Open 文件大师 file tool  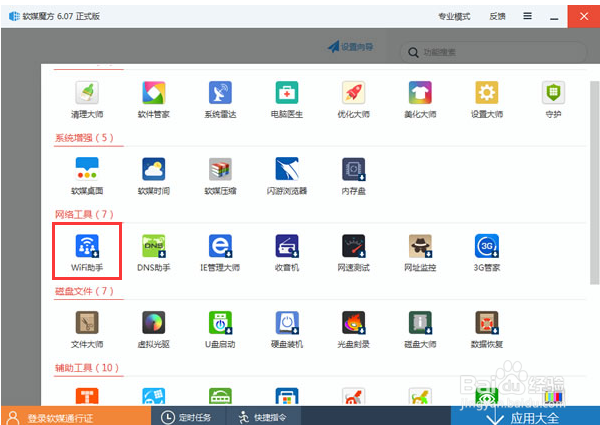point(87,330)
